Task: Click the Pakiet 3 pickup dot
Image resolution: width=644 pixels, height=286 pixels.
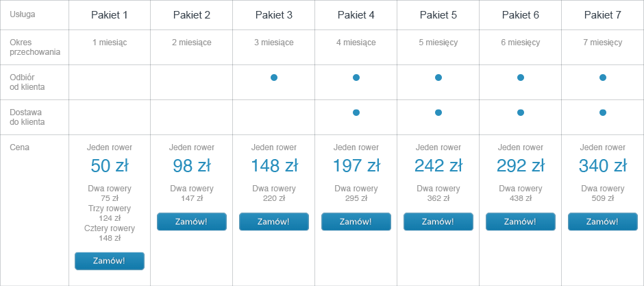Action: (x=274, y=78)
